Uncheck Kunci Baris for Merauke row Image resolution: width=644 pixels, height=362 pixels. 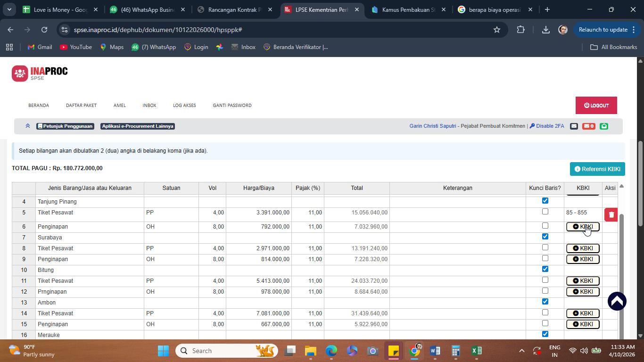point(545,334)
